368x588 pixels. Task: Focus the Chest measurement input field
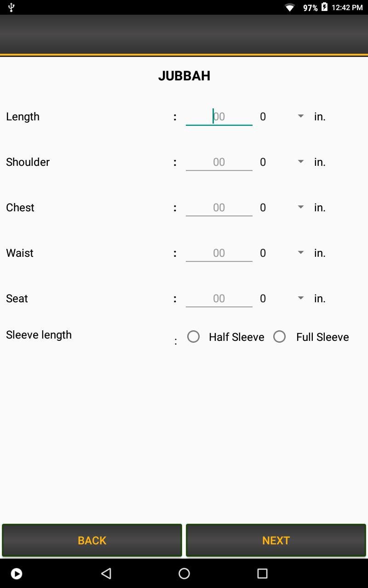coord(219,208)
